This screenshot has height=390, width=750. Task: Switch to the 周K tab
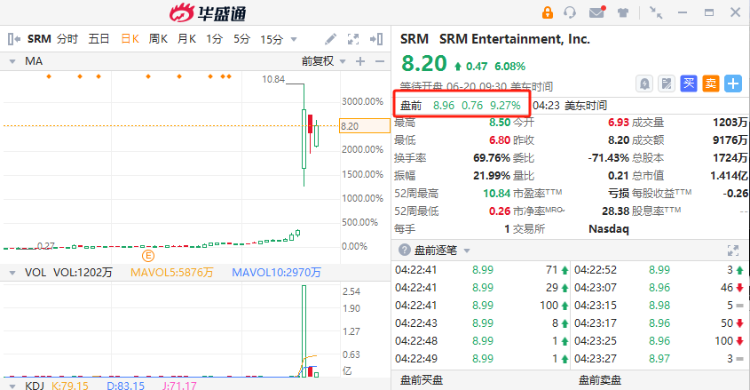tap(158, 39)
